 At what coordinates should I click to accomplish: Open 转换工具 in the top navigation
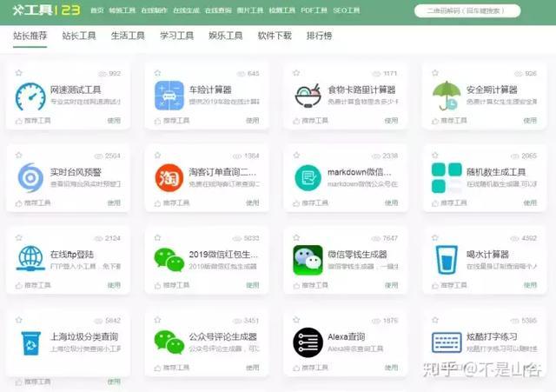(122, 10)
